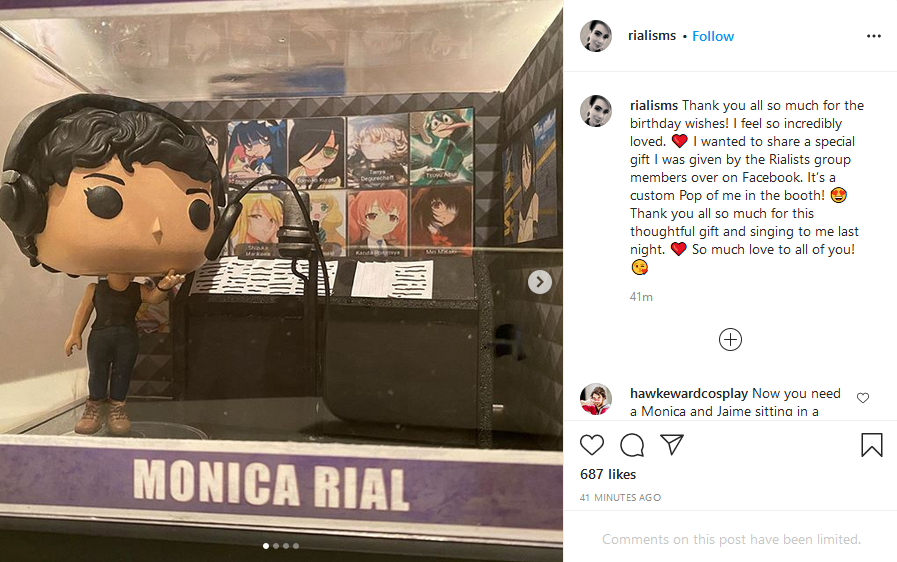This screenshot has height=562, width=897.
Task: Share post via paper plane icon
Action: tap(672, 444)
